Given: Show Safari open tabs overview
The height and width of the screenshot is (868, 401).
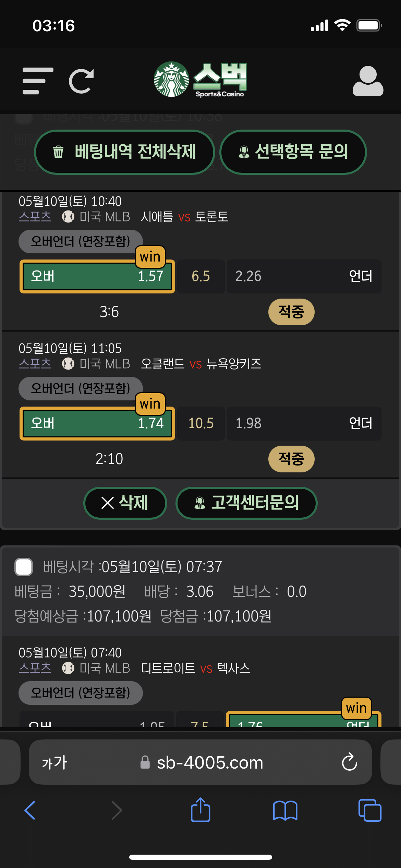Looking at the screenshot, I should tap(370, 810).
